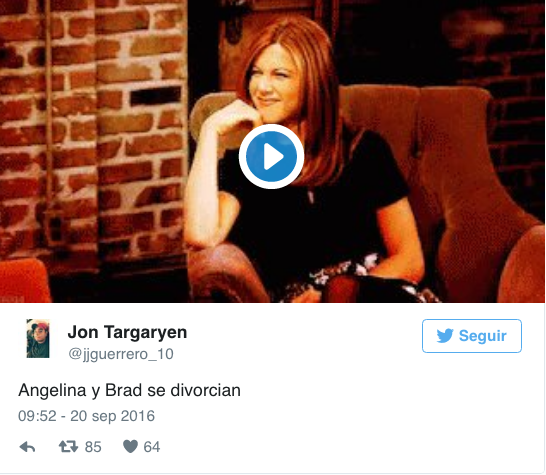
Task: Click the word "Seguir" label text
Action: tap(483, 336)
